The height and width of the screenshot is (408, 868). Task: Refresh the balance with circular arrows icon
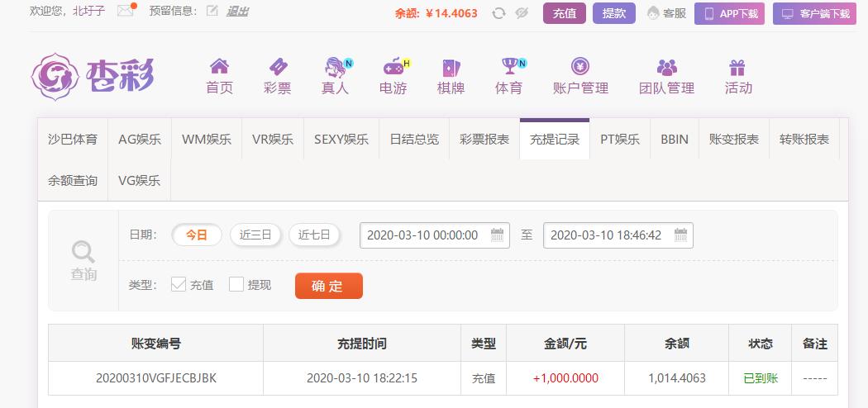(x=498, y=13)
